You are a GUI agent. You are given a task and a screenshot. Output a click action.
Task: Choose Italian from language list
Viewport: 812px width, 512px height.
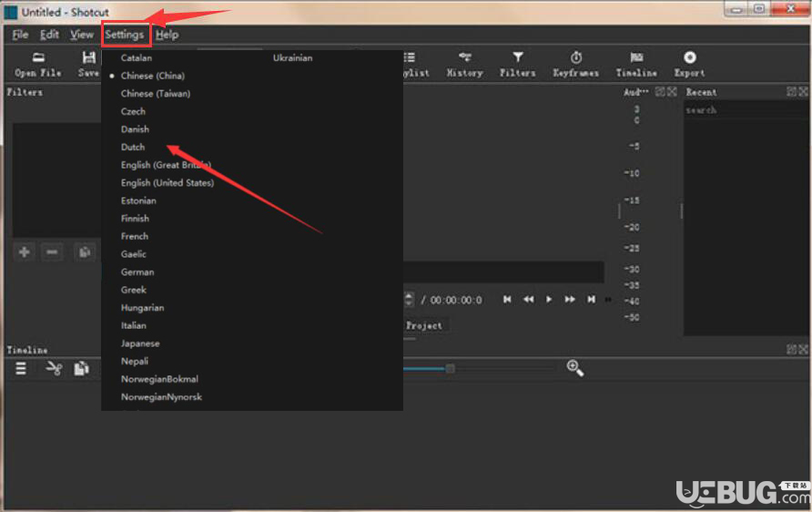[x=133, y=326]
